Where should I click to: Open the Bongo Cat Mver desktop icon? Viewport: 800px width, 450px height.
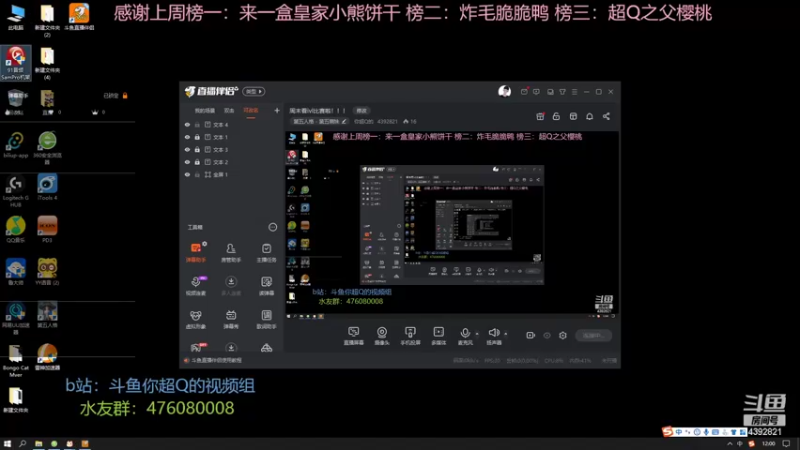16,361
